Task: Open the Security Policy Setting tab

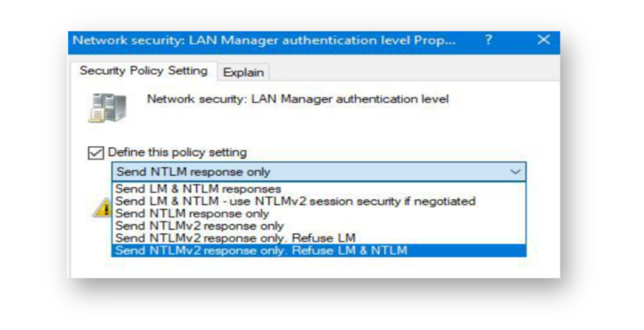Action: (x=143, y=71)
